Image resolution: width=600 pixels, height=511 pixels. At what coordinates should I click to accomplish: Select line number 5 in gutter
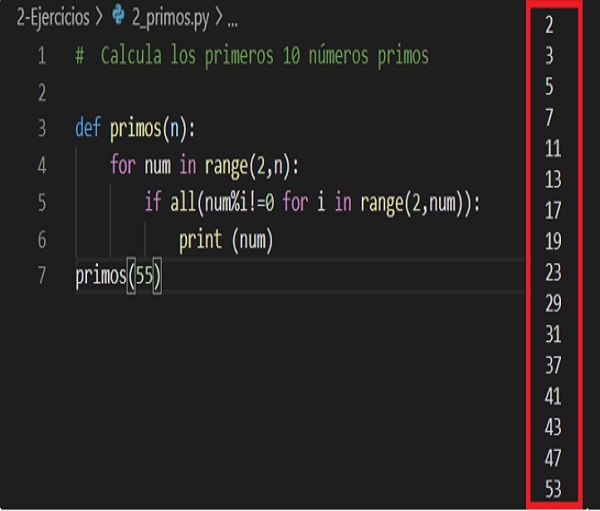(x=42, y=202)
